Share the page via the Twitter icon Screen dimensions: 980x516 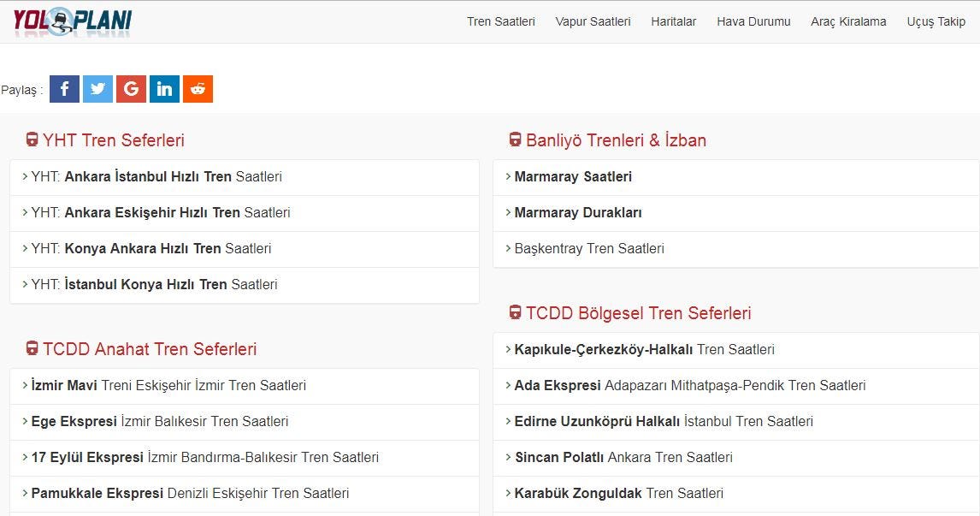point(97,88)
